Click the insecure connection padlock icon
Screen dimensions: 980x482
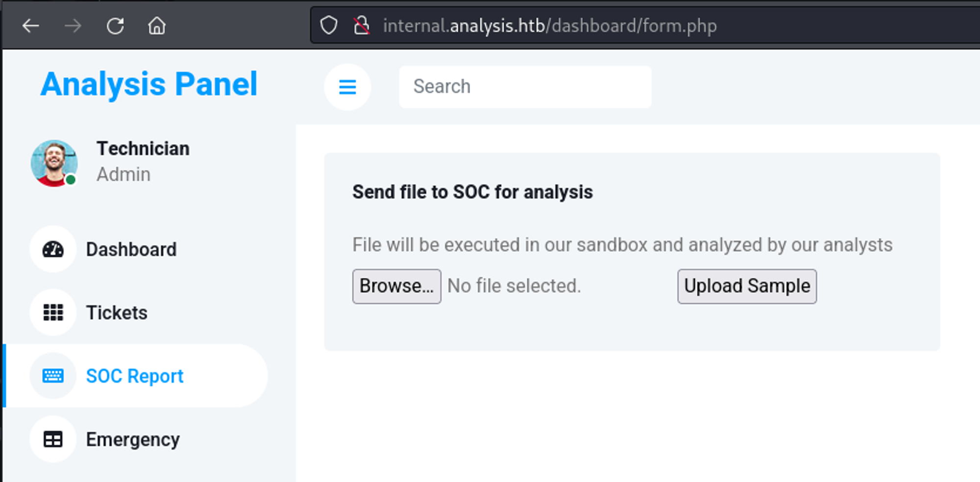(x=362, y=25)
